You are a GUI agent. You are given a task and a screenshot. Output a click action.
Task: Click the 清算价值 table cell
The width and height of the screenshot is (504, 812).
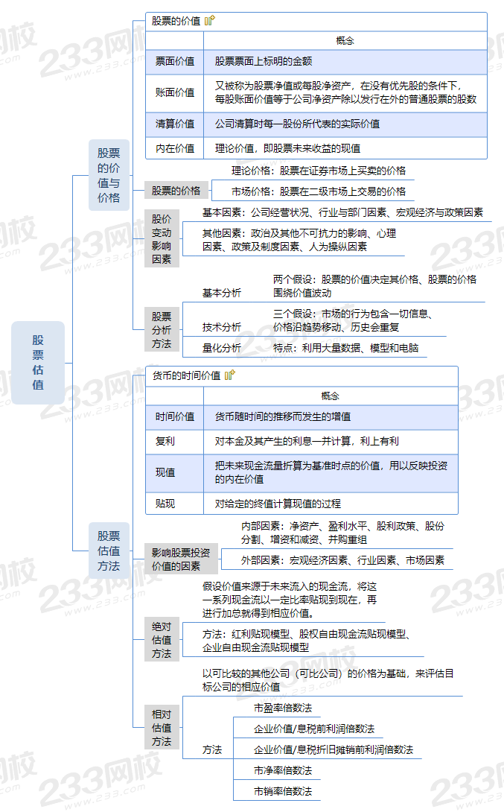[x=175, y=124]
